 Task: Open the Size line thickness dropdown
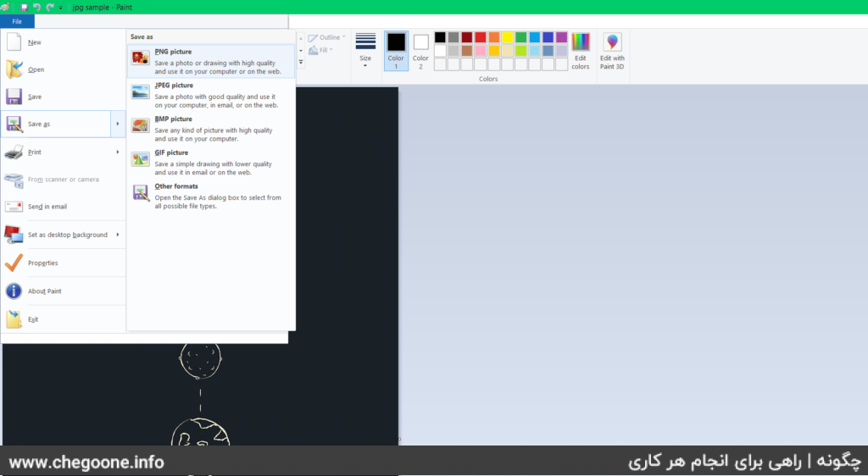point(365,51)
